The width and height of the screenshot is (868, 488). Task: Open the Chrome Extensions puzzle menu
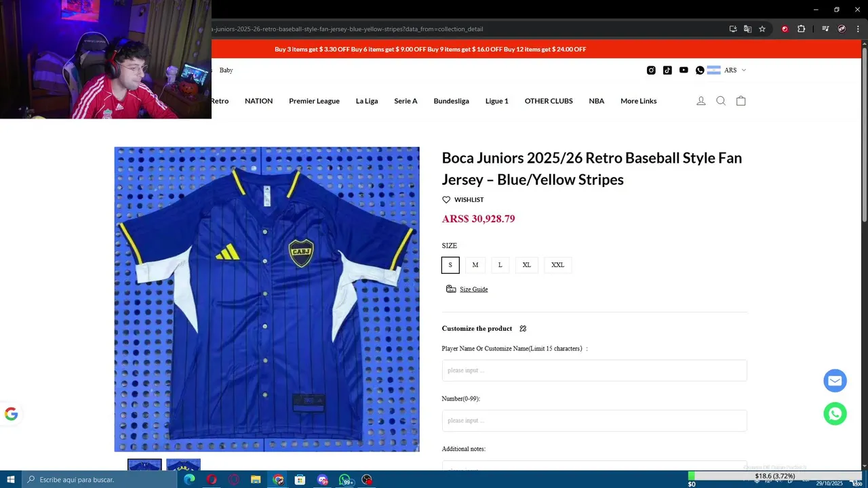click(x=801, y=29)
